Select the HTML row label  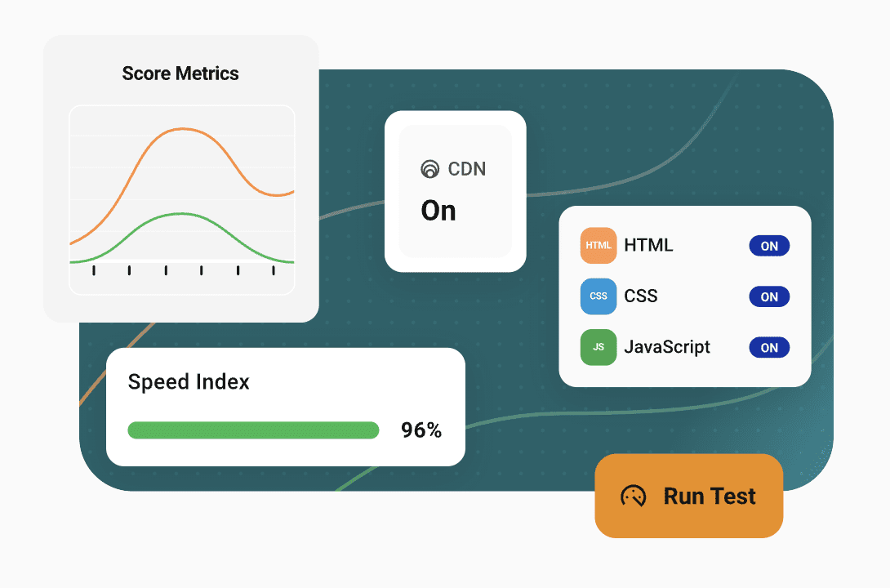click(x=648, y=245)
